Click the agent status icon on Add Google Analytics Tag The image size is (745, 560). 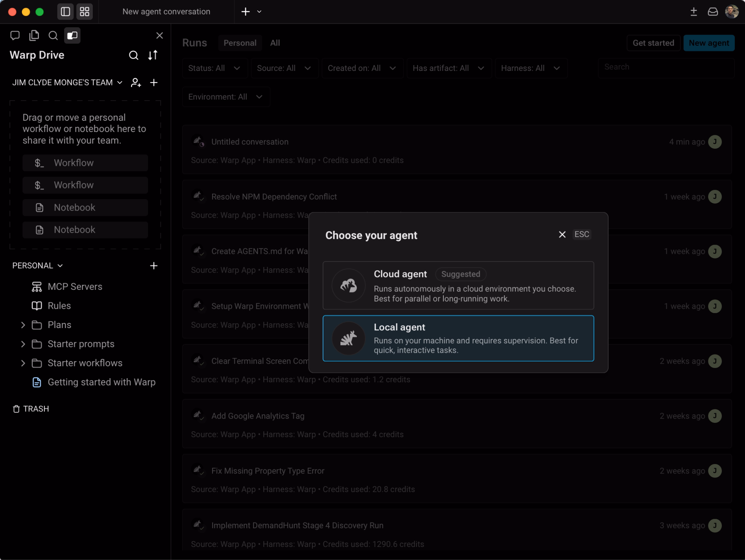pyautogui.click(x=198, y=415)
